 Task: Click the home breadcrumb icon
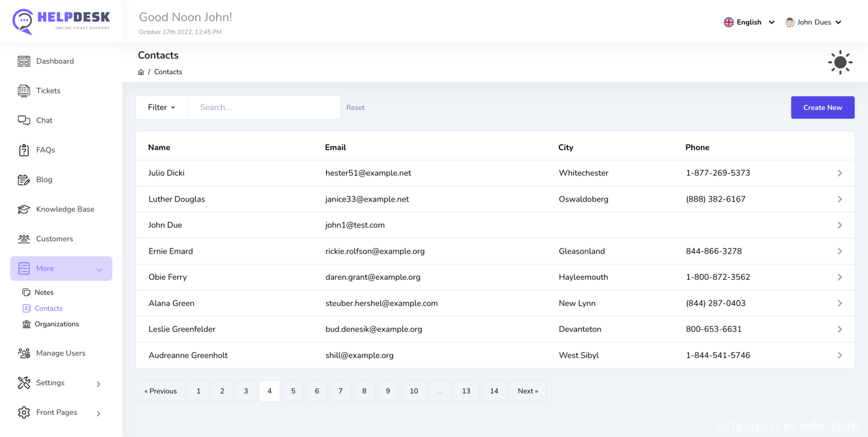[141, 72]
